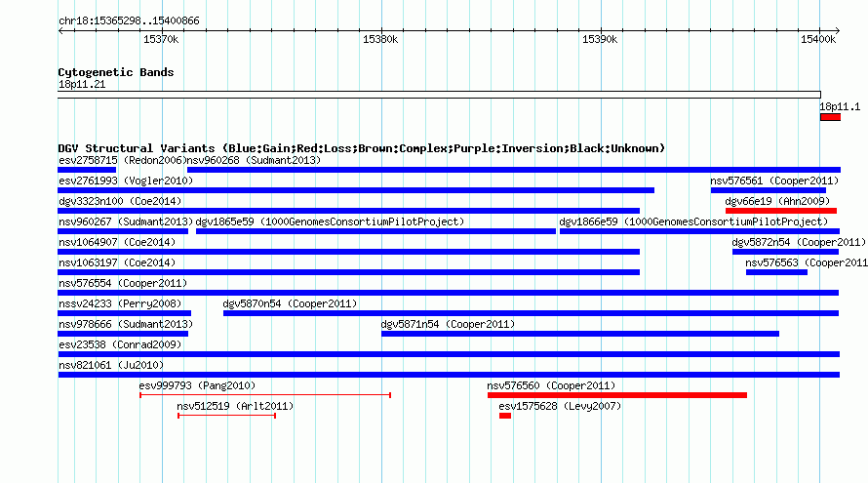Open nsv960267 (Sudmant2013) variant label
868x483 pixels.
pos(126,222)
